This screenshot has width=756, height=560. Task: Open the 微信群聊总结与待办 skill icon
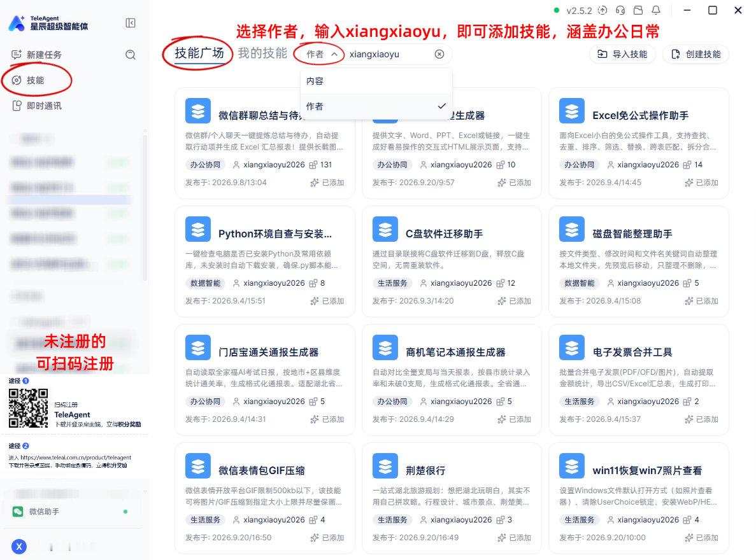[x=198, y=111]
